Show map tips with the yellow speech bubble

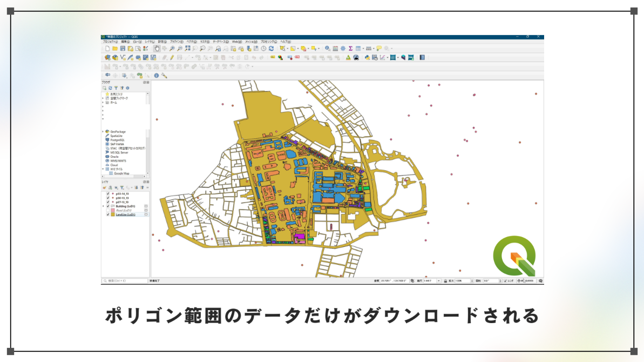[x=379, y=49]
